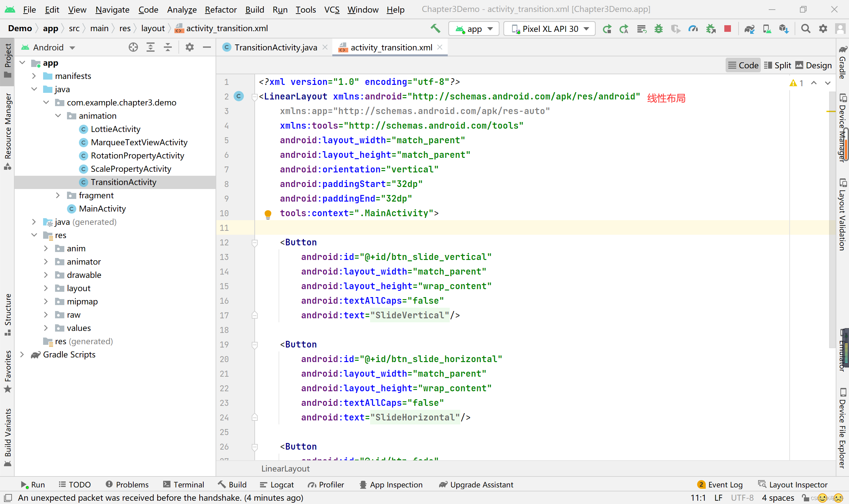Switch to the TransitionActivity.java tab
This screenshot has height=504, width=849.
(275, 47)
